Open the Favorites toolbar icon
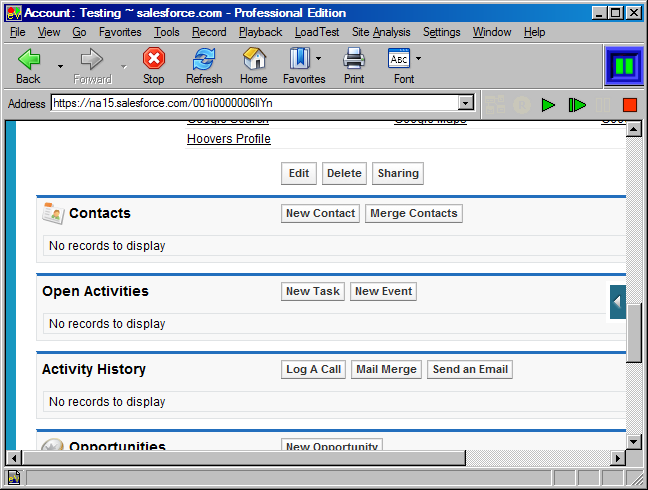The image size is (648, 490). (x=300, y=58)
